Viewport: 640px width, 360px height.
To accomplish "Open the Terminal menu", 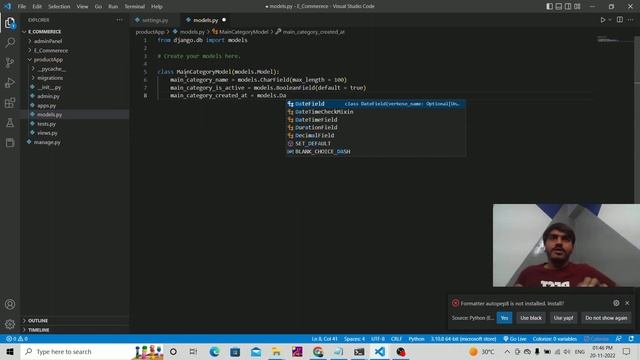I will [x=135, y=7].
